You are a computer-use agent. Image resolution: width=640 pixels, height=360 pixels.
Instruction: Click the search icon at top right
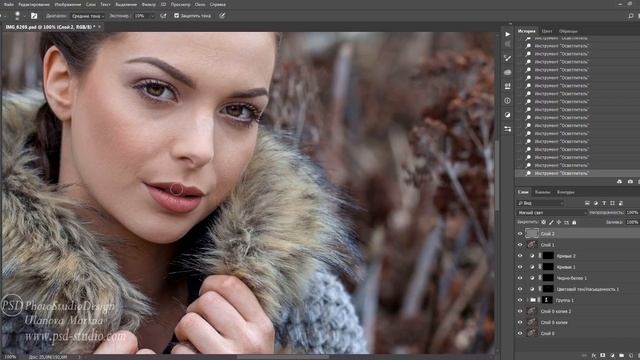(x=631, y=16)
